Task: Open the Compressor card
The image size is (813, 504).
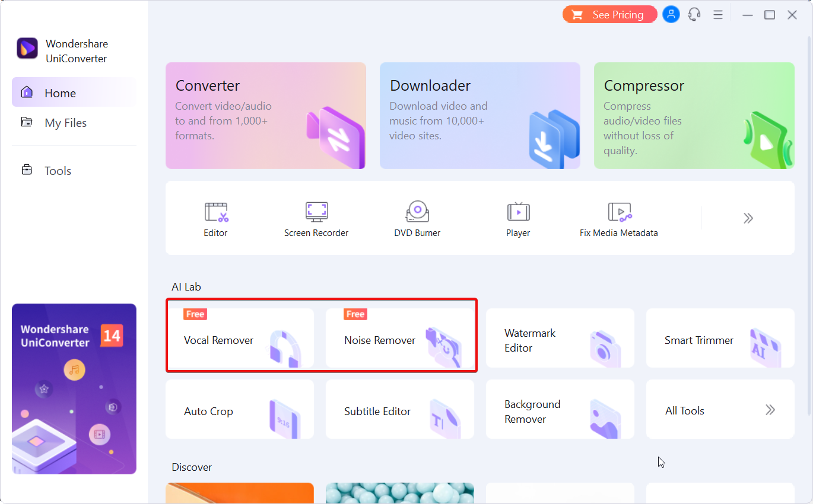Action: tap(694, 116)
